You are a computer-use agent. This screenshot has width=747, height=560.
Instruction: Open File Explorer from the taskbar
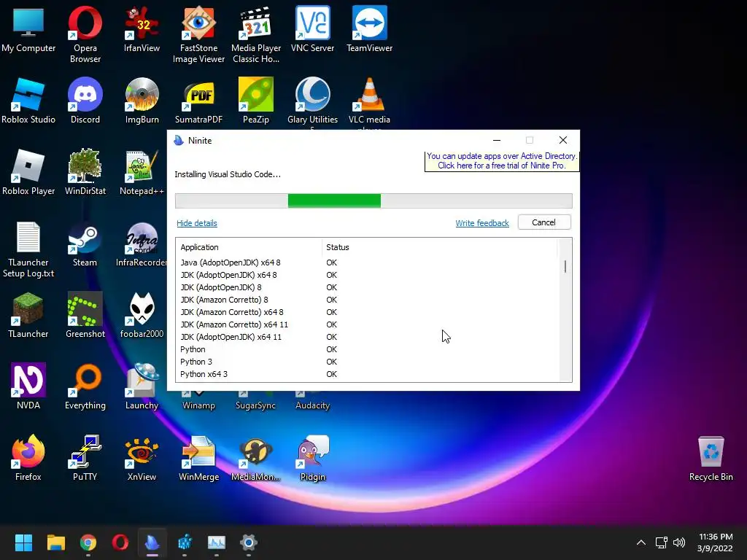55,542
